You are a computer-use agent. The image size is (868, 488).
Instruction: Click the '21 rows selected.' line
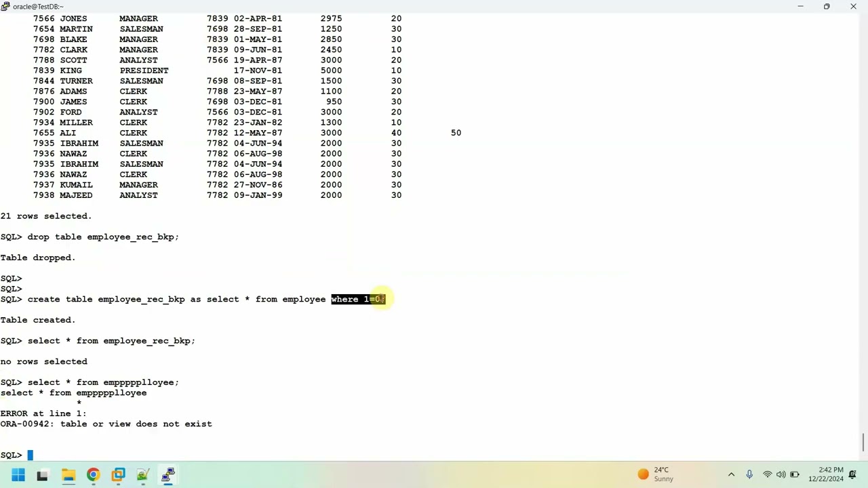46,216
